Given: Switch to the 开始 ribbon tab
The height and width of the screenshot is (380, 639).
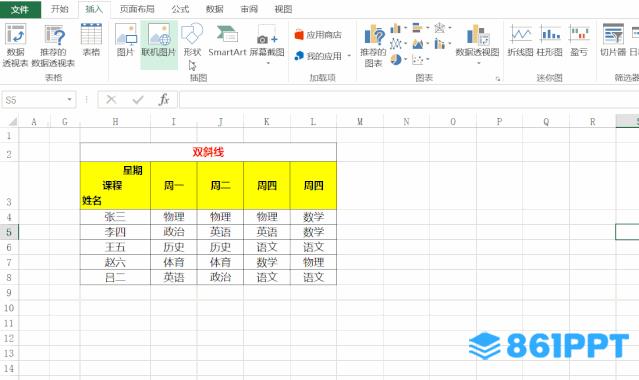Looking at the screenshot, I should pyautogui.click(x=59, y=9).
